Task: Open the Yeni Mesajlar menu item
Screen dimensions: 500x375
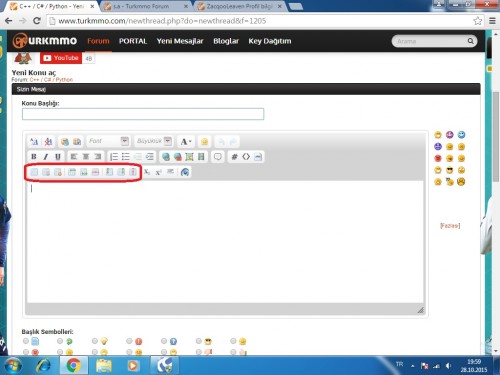Action: coord(180,41)
